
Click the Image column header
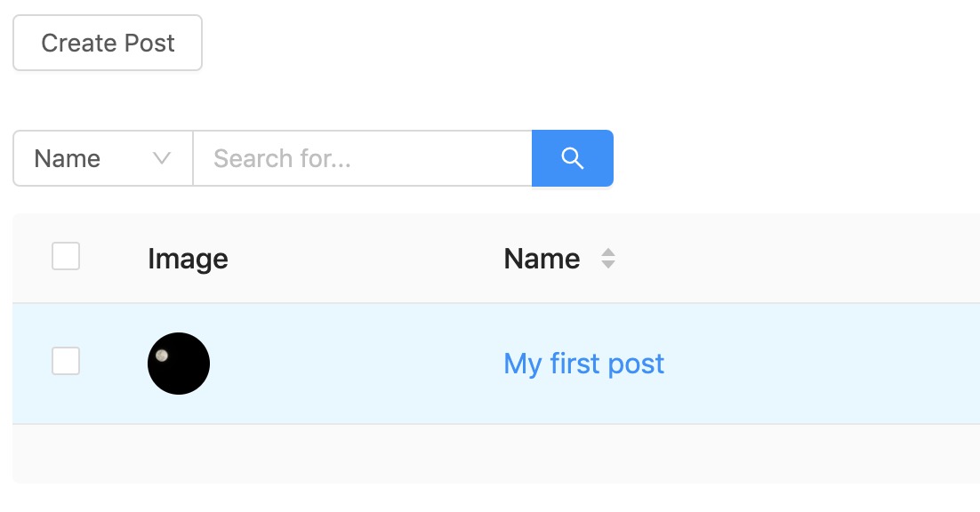pyautogui.click(x=189, y=259)
